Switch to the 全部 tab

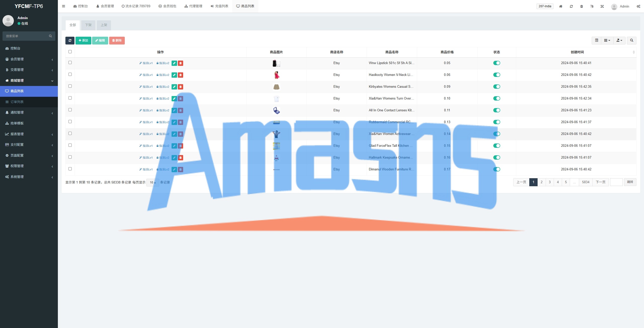(x=73, y=25)
